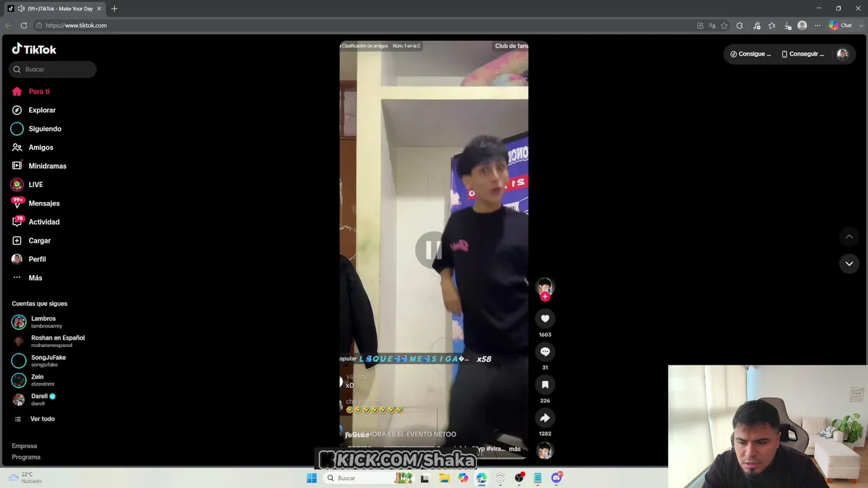Click the Programa footer link

click(x=26, y=457)
